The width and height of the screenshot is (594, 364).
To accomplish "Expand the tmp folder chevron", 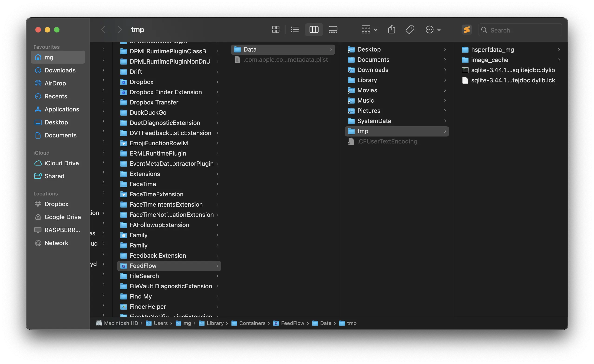I will (445, 131).
